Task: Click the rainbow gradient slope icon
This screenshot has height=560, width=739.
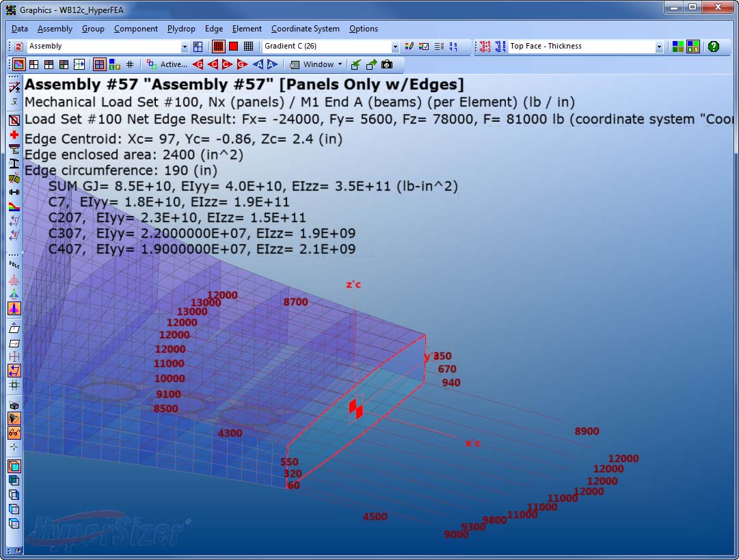Action: (14, 206)
